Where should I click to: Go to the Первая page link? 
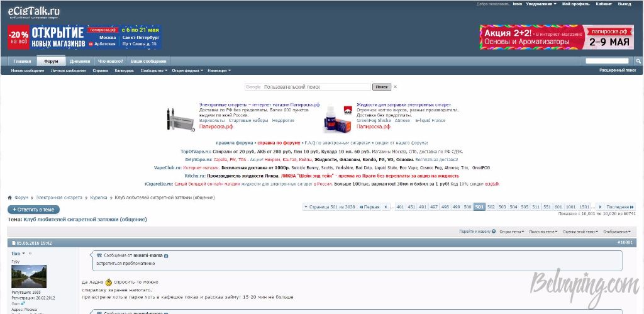[369, 207]
